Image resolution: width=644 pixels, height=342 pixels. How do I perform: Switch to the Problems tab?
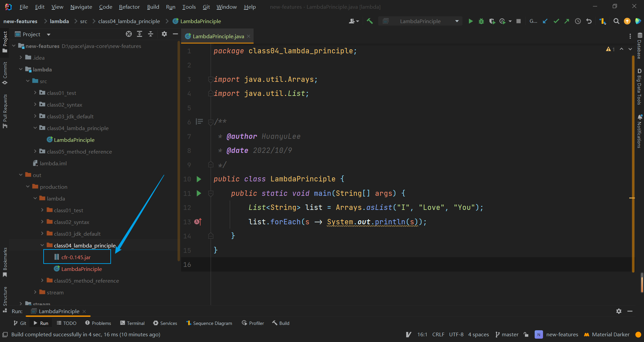click(98, 323)
